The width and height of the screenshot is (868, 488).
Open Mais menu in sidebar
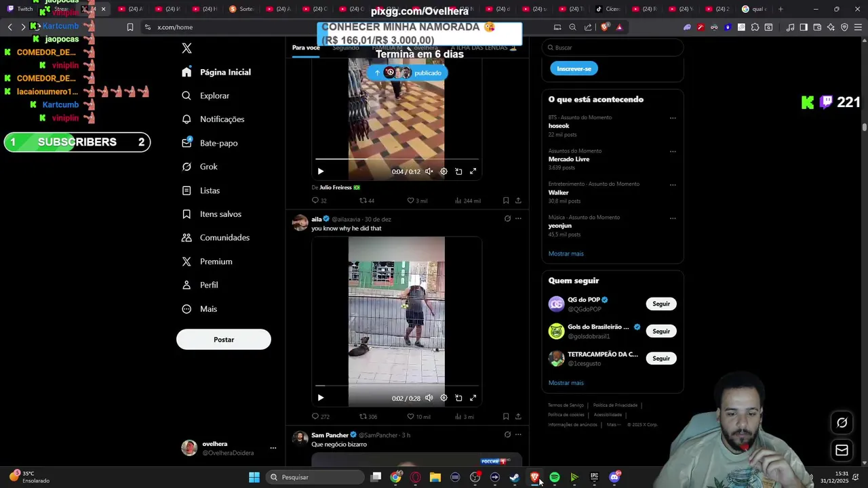click(x=199, y=309)
